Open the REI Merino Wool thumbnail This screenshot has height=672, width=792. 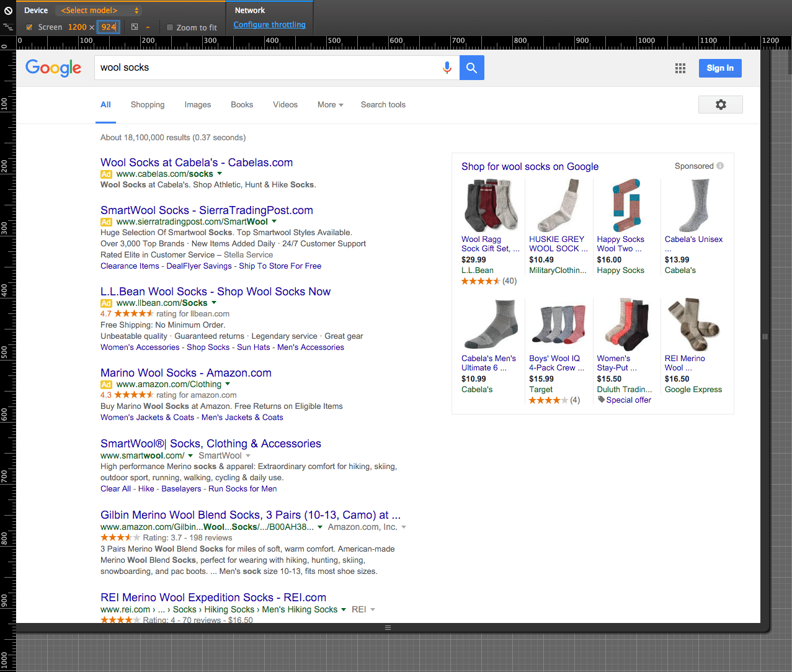(x=694, y=325)
